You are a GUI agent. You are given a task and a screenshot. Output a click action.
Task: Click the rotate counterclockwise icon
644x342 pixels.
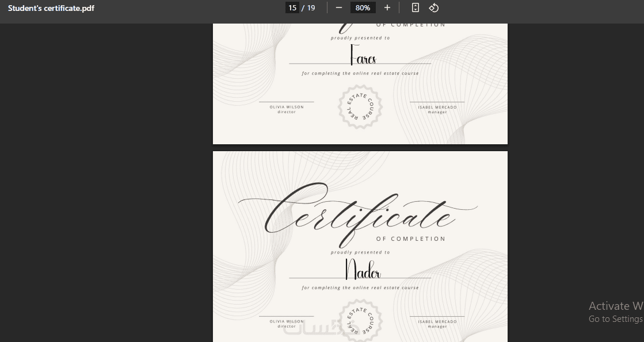[434, 8]
